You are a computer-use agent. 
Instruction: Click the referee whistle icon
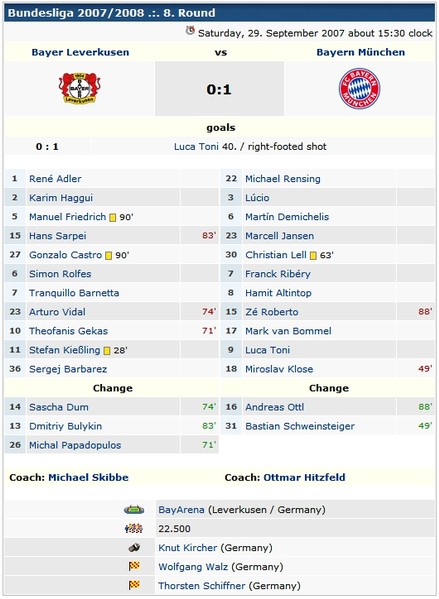pos(134,548)
